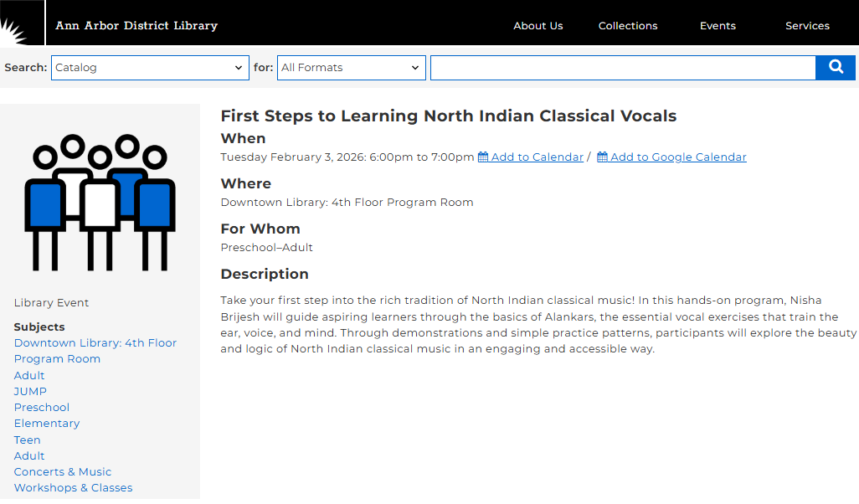Open the Collections menu
This screenshot has height=504, width=859.
628,26
